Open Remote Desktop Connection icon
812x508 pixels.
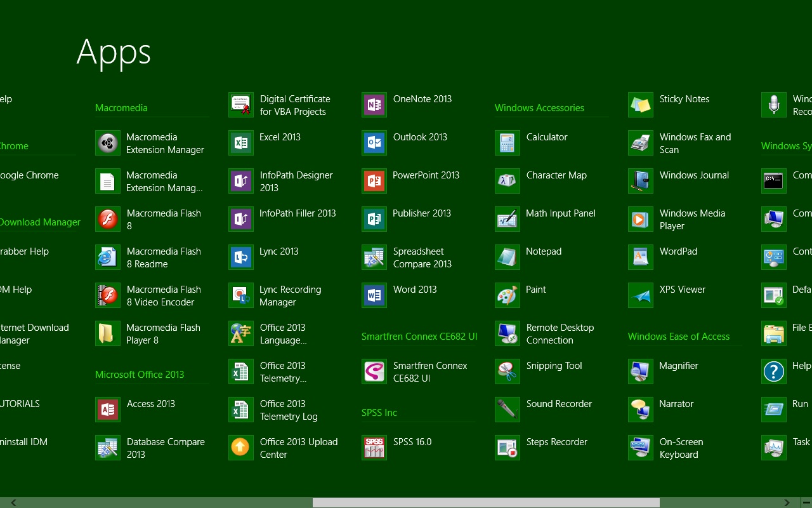(x=507, y=333)
